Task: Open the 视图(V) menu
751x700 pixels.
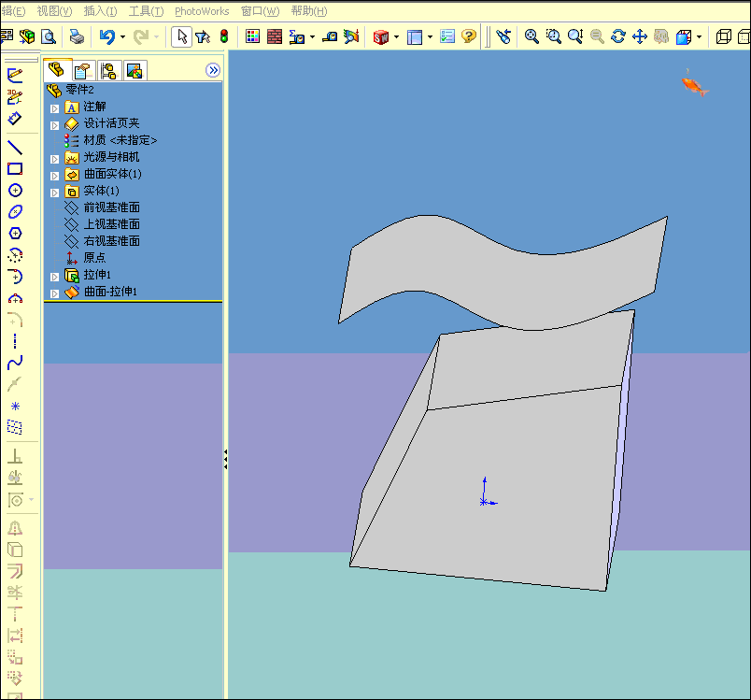Action: click(54, 11)
